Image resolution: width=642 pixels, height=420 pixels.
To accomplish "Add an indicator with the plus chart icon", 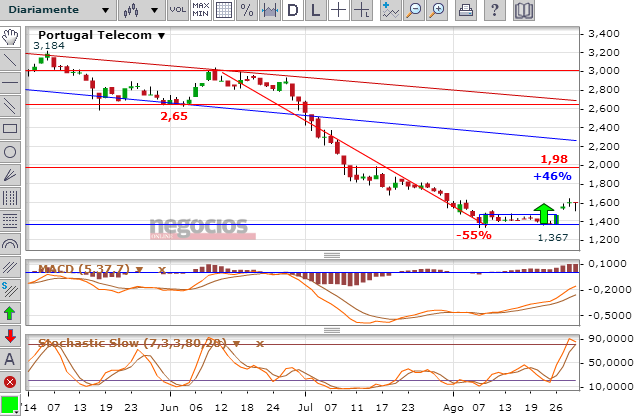I will [390, 10].
